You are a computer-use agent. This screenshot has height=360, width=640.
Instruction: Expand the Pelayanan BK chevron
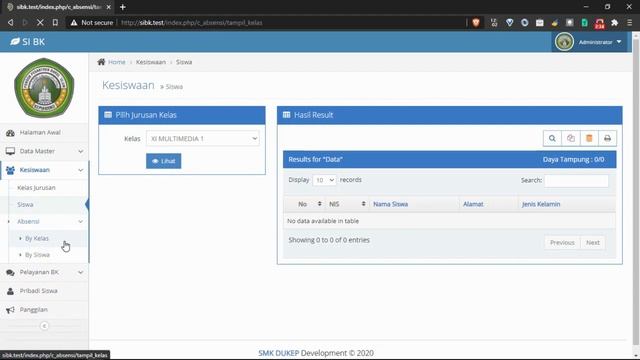pos(80,272)
